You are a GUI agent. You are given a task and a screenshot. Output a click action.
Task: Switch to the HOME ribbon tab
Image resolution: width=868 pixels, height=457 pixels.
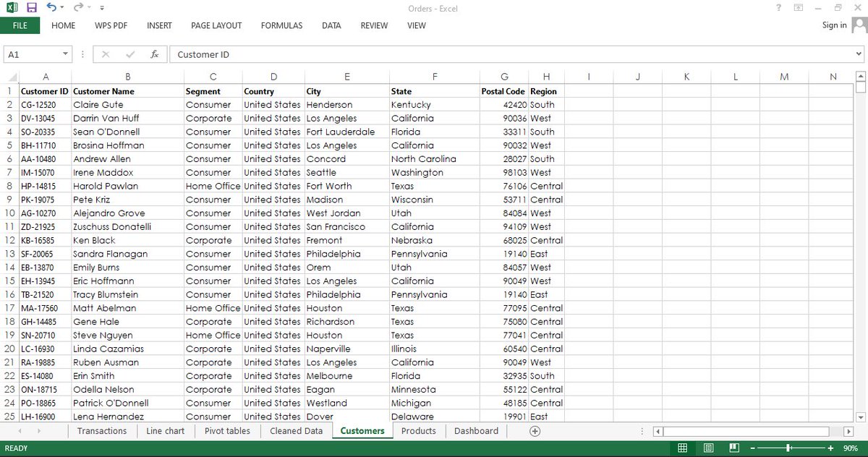coord(64,25)
